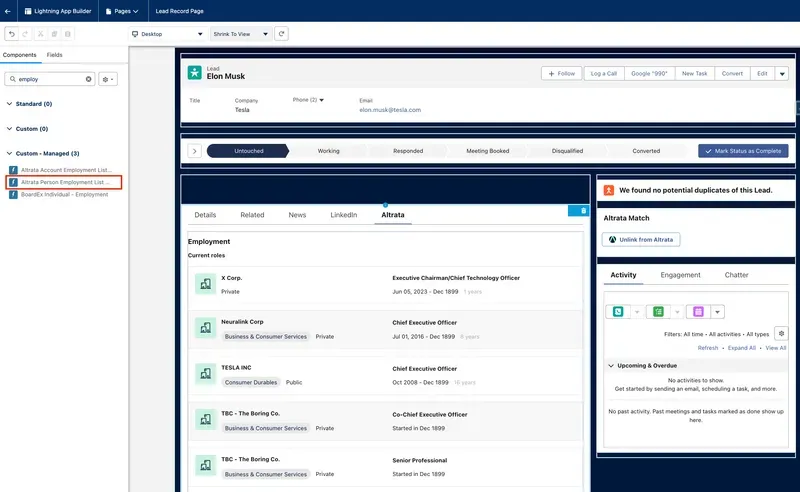Click the duplicate-lead alert icon
This screenshot has width=800, height=492.
(609, 190)
